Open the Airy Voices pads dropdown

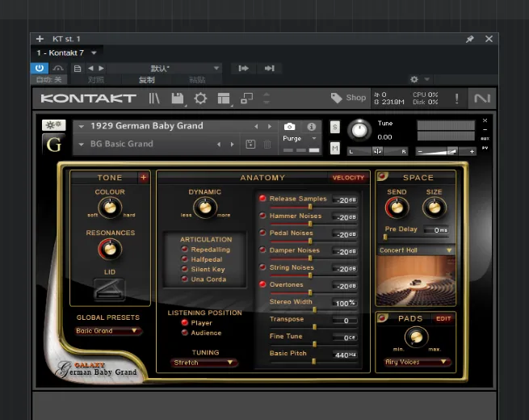point(417,362)
